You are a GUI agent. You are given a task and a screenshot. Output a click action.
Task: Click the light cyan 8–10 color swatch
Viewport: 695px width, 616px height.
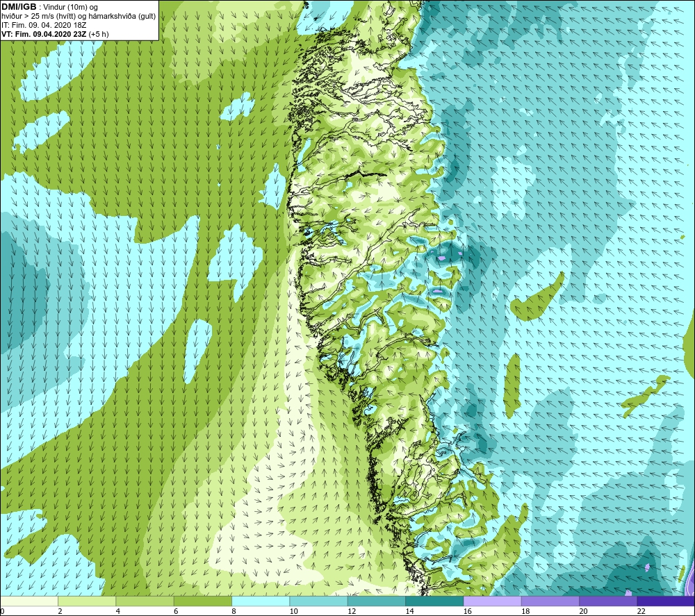[261, 601]
